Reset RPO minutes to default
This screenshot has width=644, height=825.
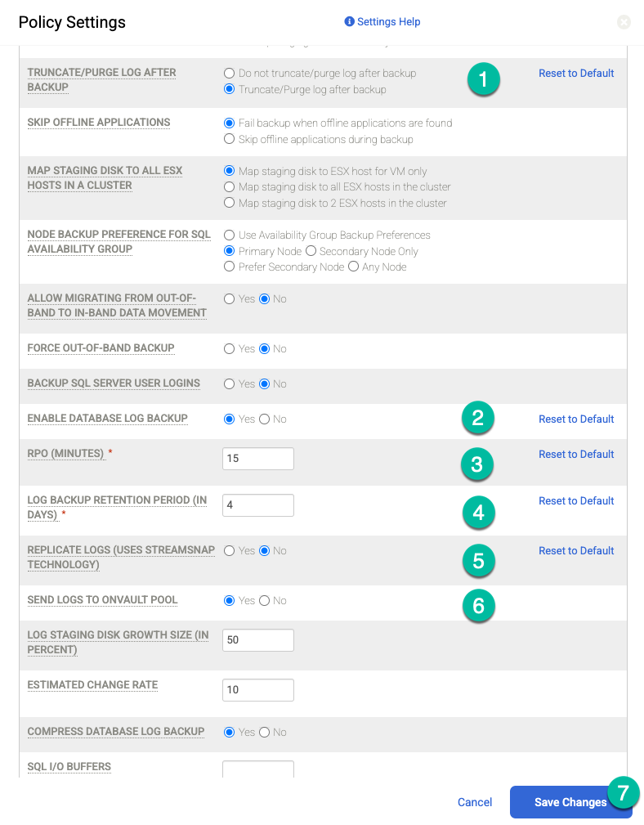tap(576, 454)
